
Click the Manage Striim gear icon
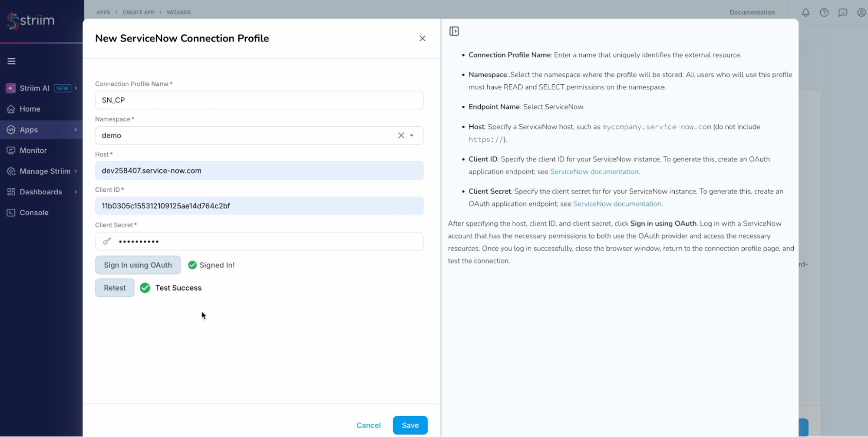coord(11,171)
